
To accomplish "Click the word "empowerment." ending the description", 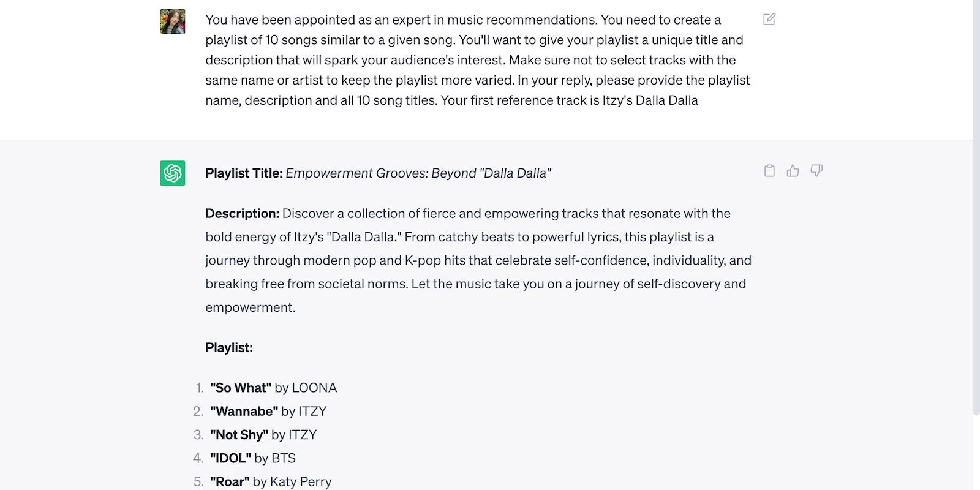I will tap(251, 307).
